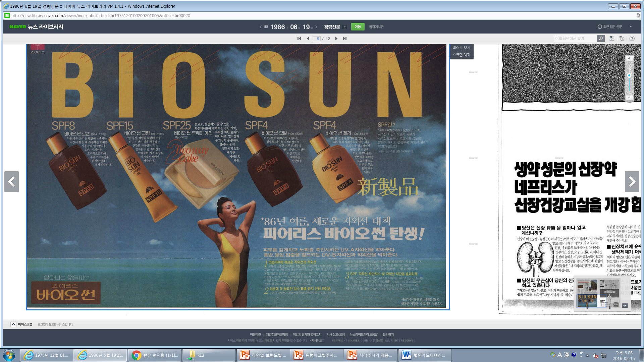Select the 스크랩 하기 menu option
The width and height of the screenshot is (644, 362).
[461, 55]
